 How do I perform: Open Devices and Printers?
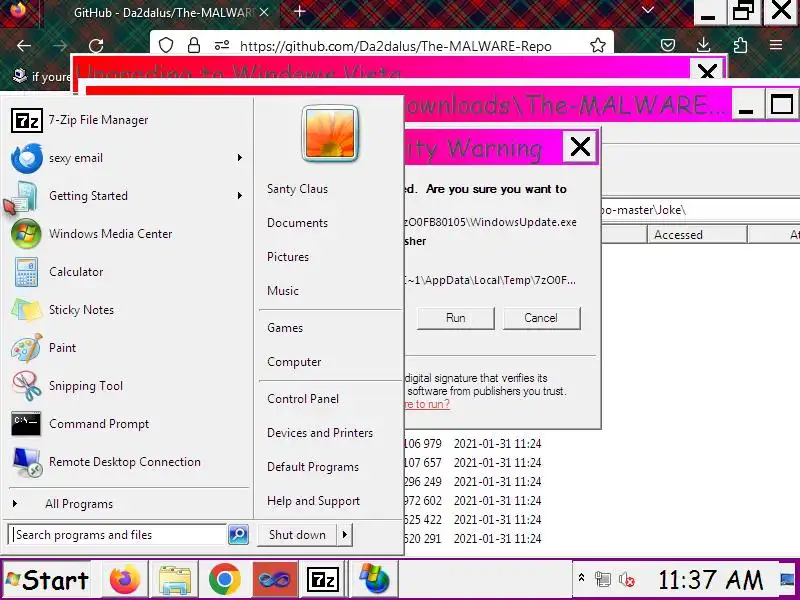coord(320,433)
